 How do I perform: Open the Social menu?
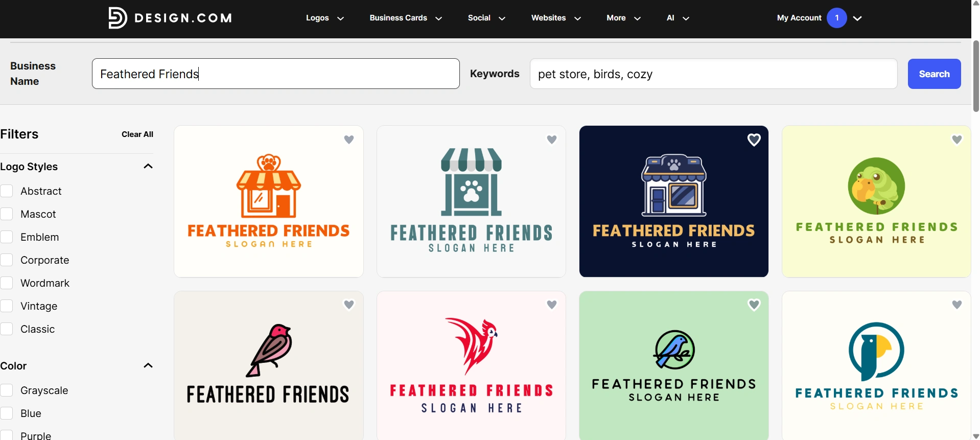pyautogui.click(x=486, y=18)
